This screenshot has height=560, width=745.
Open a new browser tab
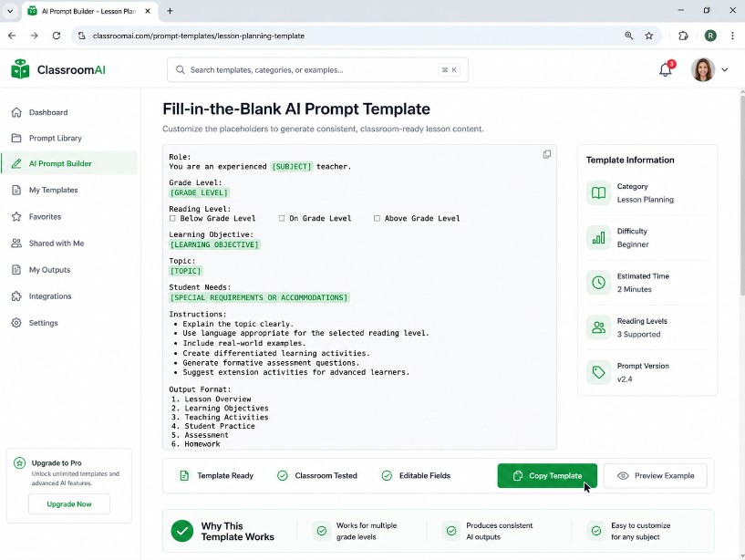click(x=170, y=10)
